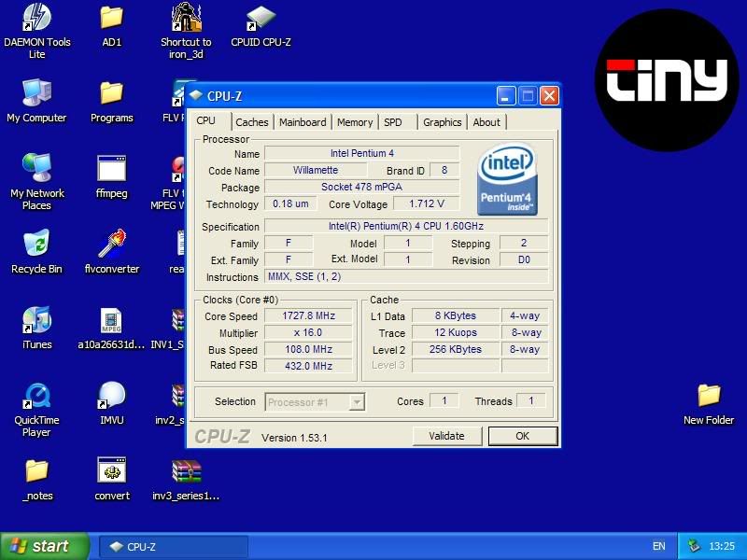Select the tray icon beside the clock
The width and height of the screenshot is (747, 560).
click(694, 546)
